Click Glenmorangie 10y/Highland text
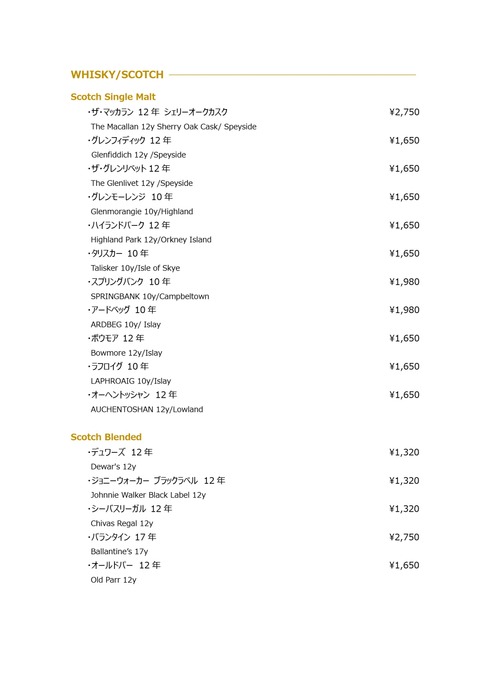Screen dimensions: 495x700 142,212
